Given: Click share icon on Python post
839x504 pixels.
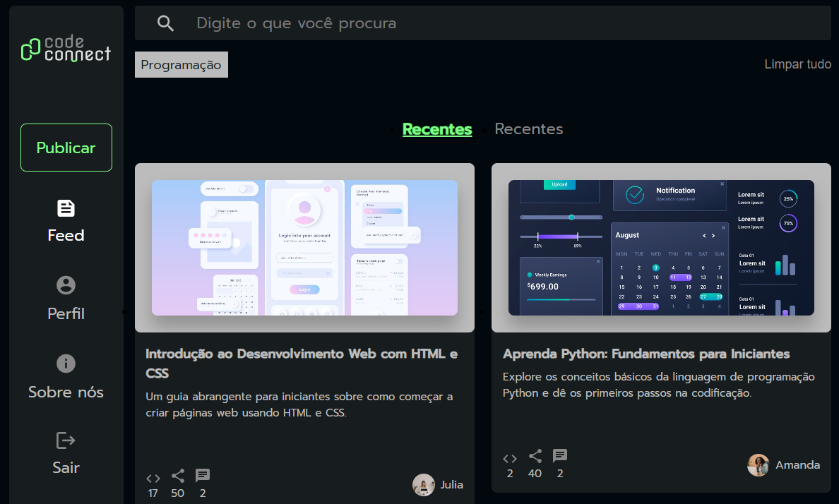Looking at the screenshot, I should [x=535, y=456].
